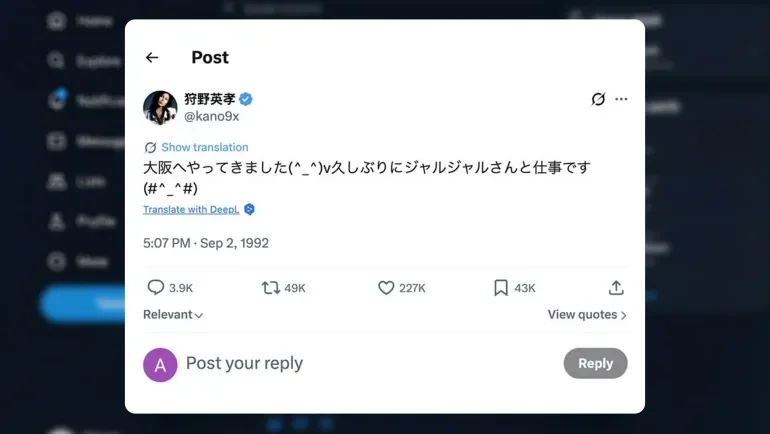Screen dimensions: 770x434
Task: Click the @kano9x handle
Action: (x=211, y=116)
